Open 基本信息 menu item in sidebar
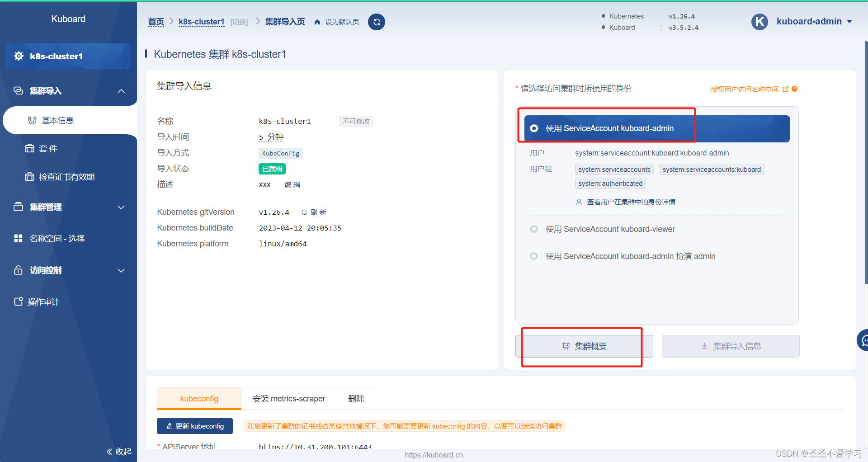The height and width of the screenshot is (462, 868). pyautogui.click(x=70, y=120)
